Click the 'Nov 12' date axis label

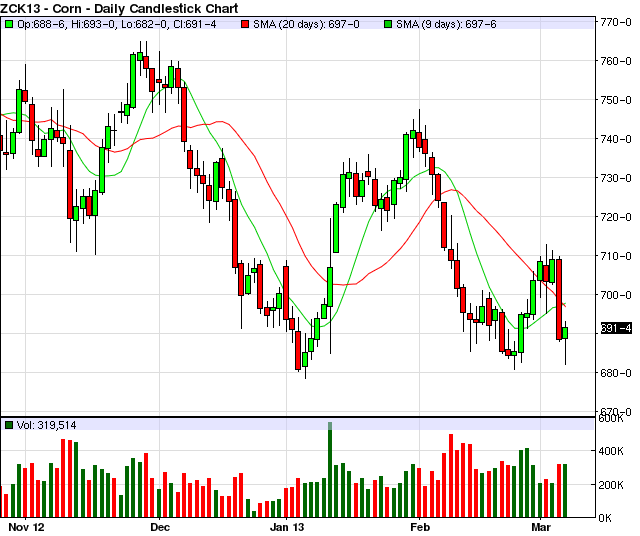(26, 527)
